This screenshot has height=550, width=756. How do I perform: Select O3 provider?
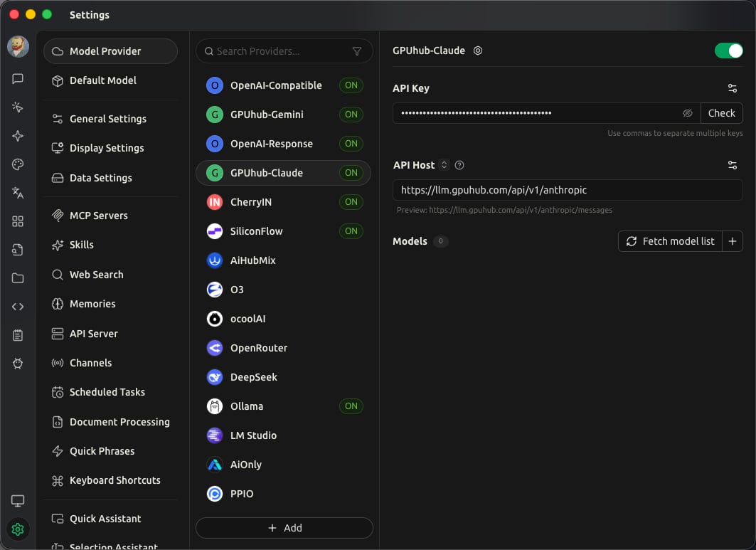284,290
